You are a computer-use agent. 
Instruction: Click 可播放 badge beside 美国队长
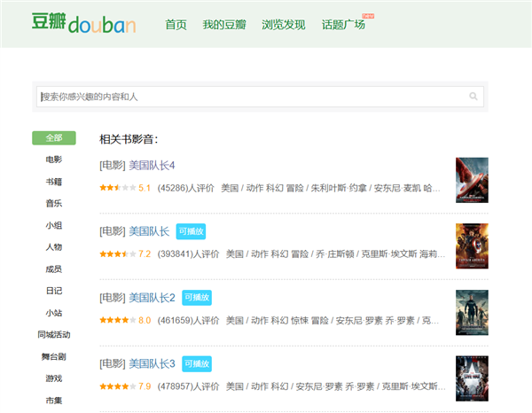(x=191, y=231)
